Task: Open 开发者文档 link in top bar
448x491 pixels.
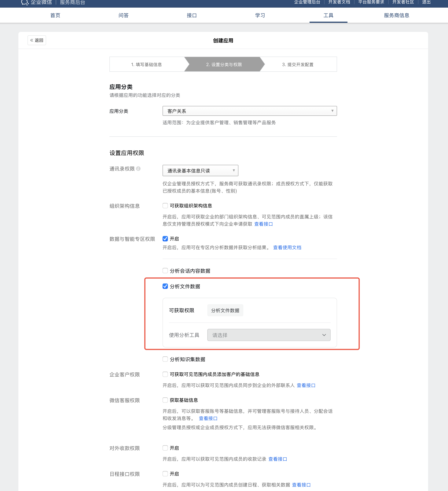Action: point(339,2)
